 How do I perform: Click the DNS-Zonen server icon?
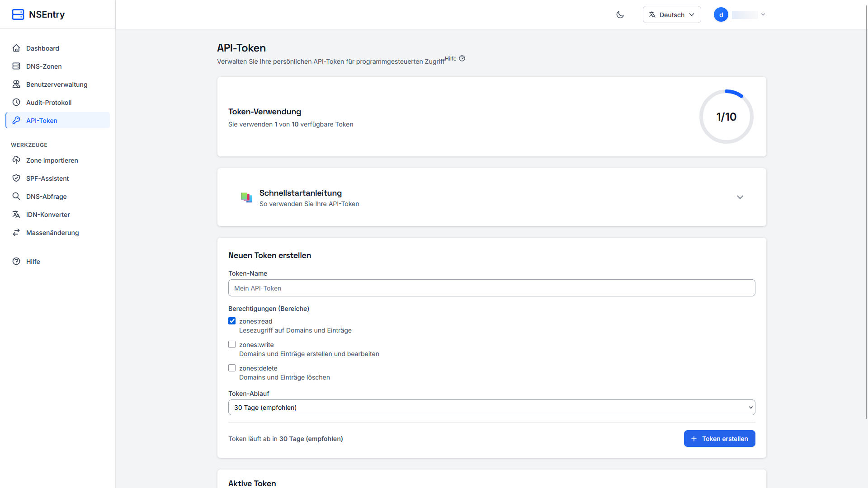coord(16,66)
